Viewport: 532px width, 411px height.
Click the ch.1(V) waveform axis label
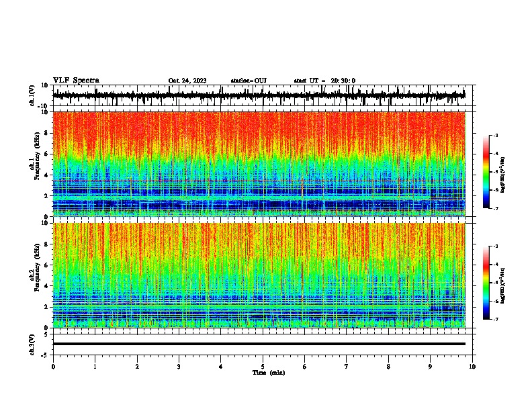tap(32, 95)
